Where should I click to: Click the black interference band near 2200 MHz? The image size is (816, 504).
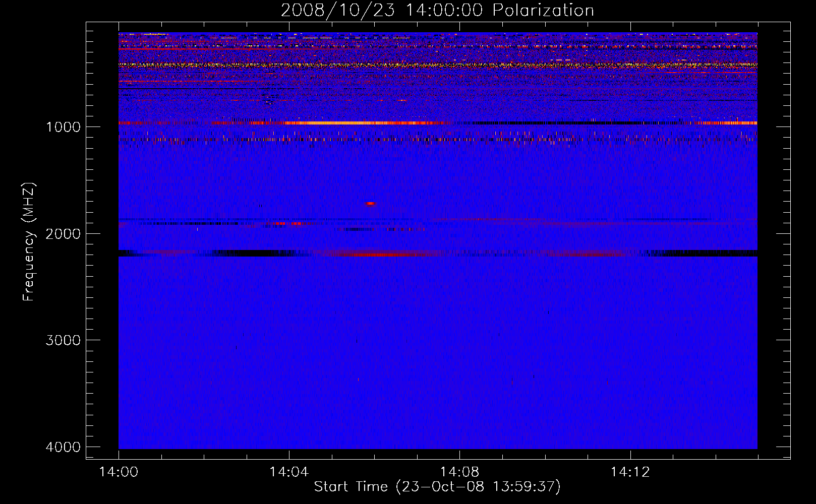coord(438,254)
